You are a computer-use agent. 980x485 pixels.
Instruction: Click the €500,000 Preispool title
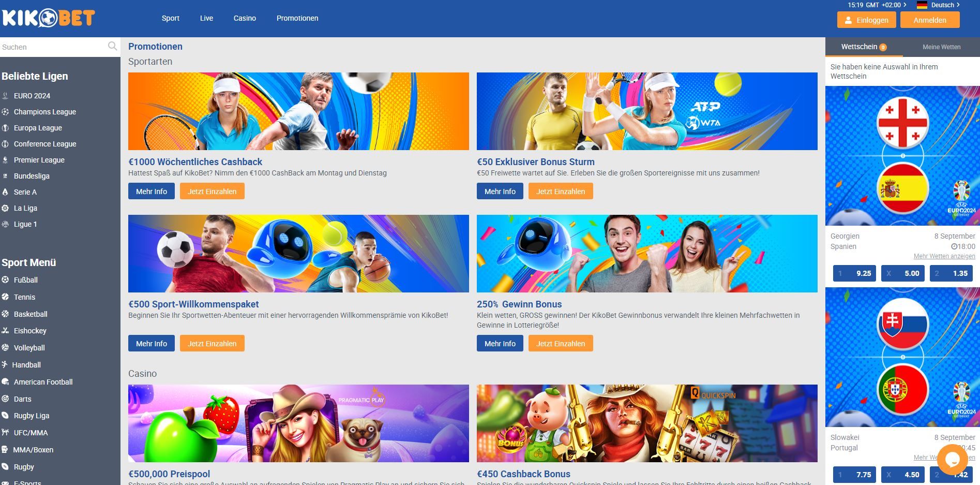tap(169, 474)
